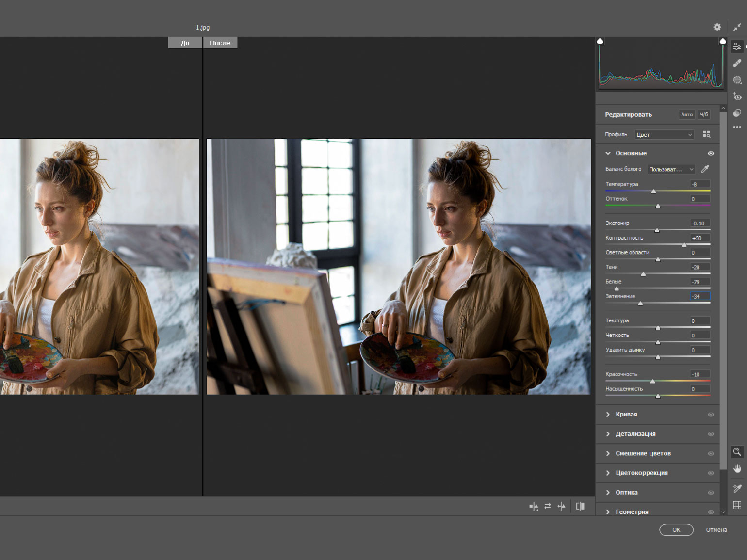Select the zoom magnifier tool
747x560 pixels.
pyautogui.click(x=737, y=452)
